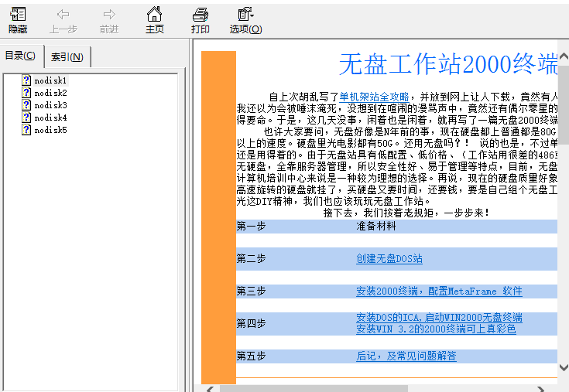Click the content pane's horizontal scrollbar left arrow
This screenshot has height=392, width=569.
[x=208, y=388]
